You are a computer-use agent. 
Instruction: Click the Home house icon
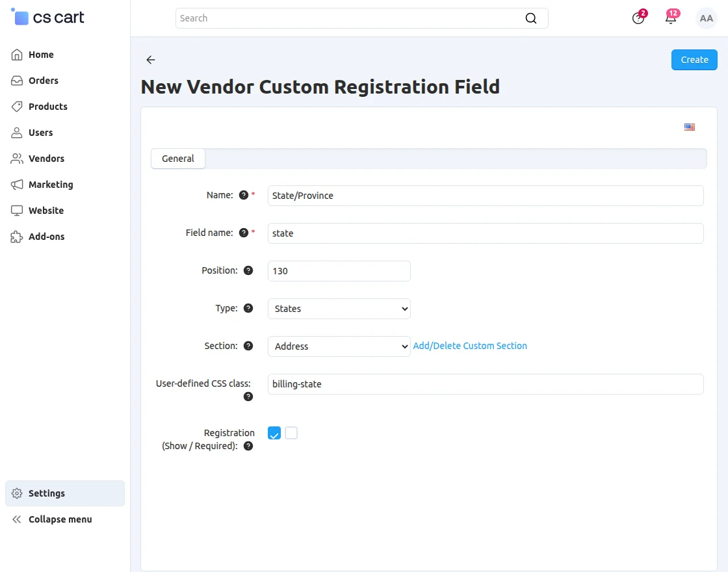coord(17,55)
